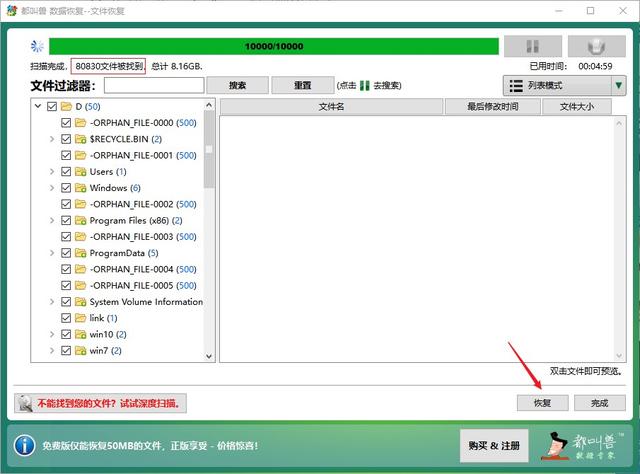Click the list mode icon
The width and height of the screenshot is (640, 474).
[516, 86]
